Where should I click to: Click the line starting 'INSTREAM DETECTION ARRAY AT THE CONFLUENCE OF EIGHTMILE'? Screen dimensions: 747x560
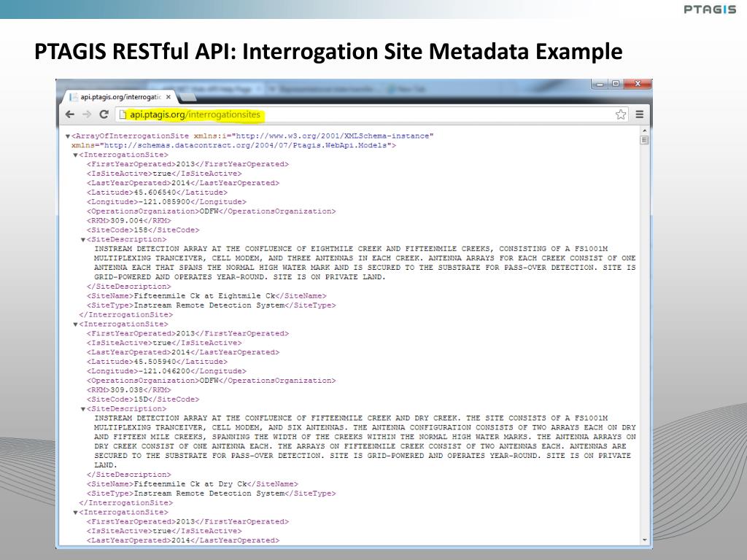coord(351,249)
